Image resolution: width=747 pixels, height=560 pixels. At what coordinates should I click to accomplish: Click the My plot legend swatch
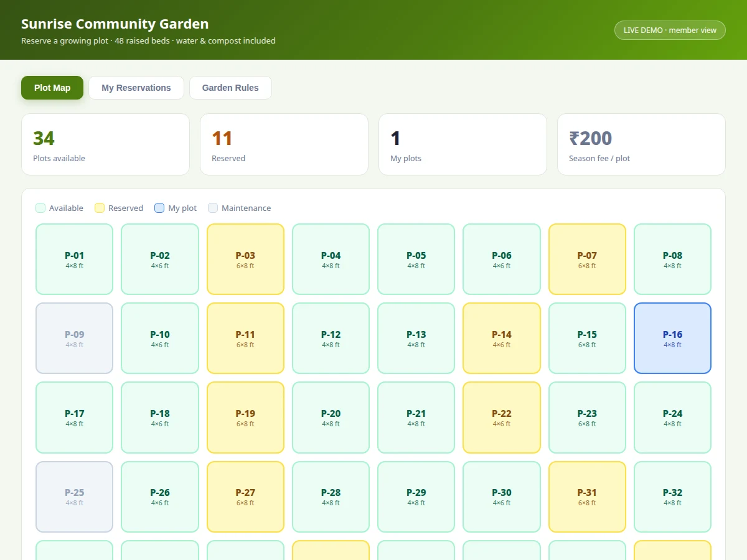tap(159, 208)
